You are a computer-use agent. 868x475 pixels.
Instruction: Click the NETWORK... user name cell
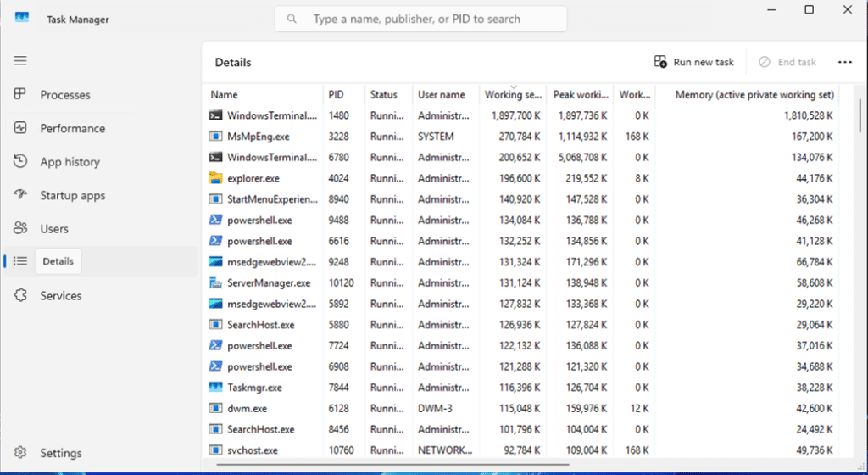[445, 450]
